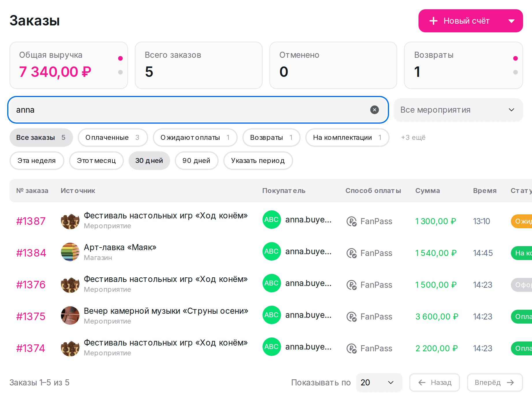Filter by Ожидают оплаты orders

point(195,138)
